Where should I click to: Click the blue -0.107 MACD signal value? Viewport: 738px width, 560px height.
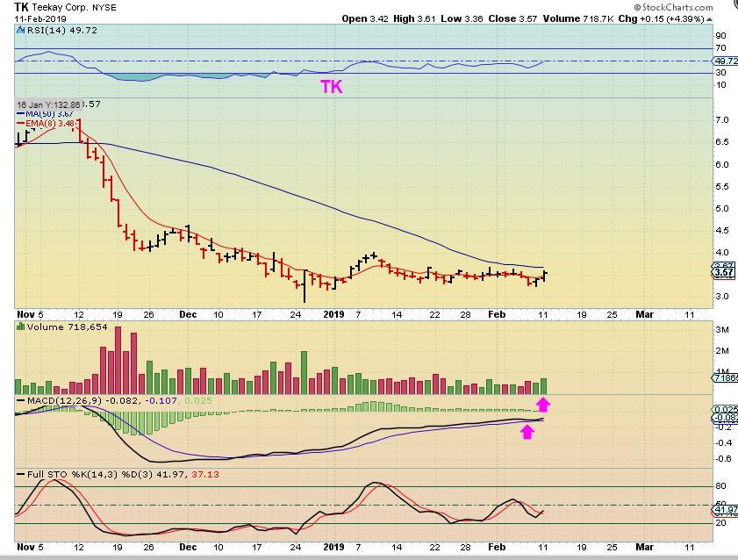[x=161, y=401]
